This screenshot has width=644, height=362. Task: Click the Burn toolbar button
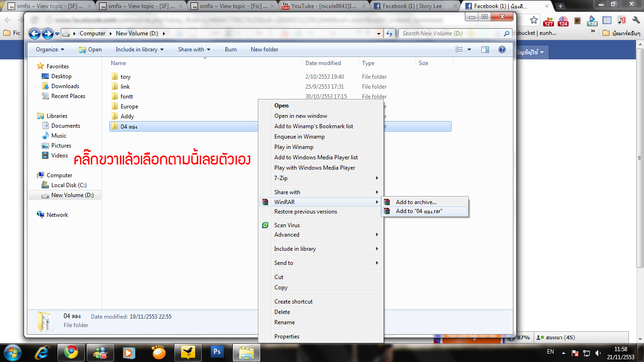click(231, 49)
